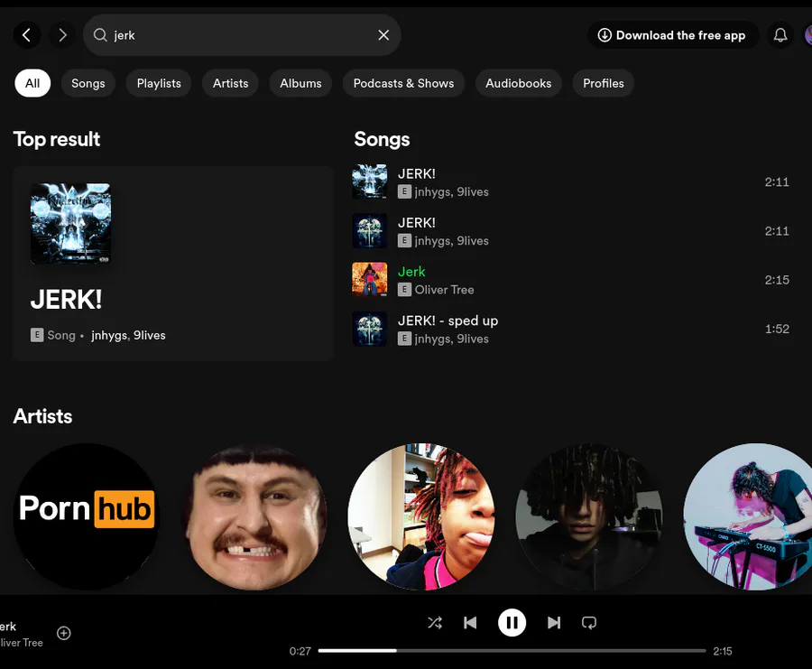Open the JERK! top result title
The height and width of the screenshot is (669, 812).
[66, 300]
